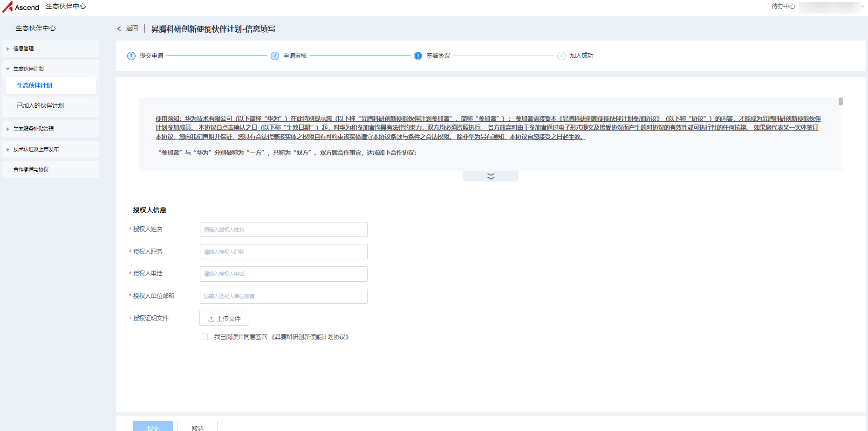The width and height of the screenshot is (868, 431).
Task: Open the 《昇腾科研创新使能计划协议》 link
Action: [x=310, y=337]
